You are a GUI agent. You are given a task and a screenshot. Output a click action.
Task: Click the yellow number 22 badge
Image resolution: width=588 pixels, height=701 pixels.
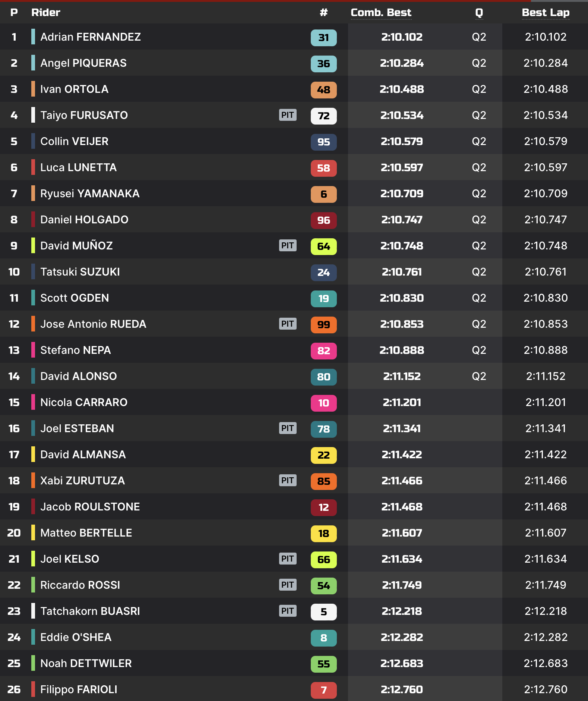pos(323,455)
